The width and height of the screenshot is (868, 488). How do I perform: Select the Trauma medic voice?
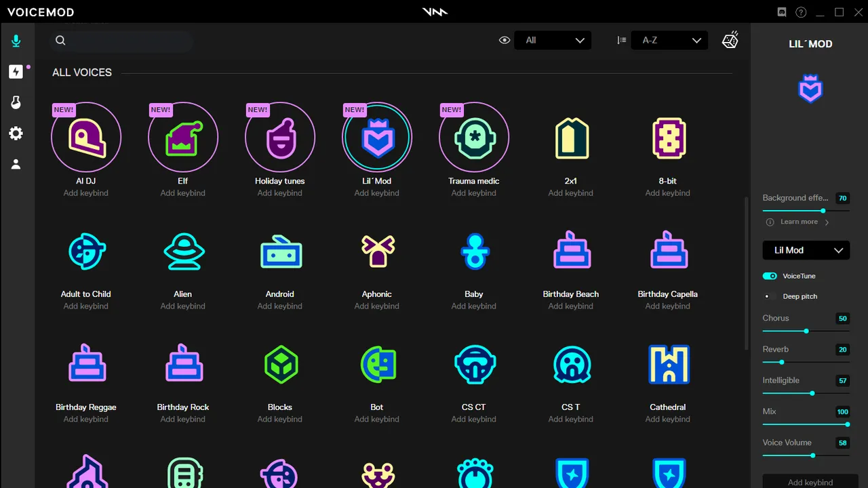point(474,137)
